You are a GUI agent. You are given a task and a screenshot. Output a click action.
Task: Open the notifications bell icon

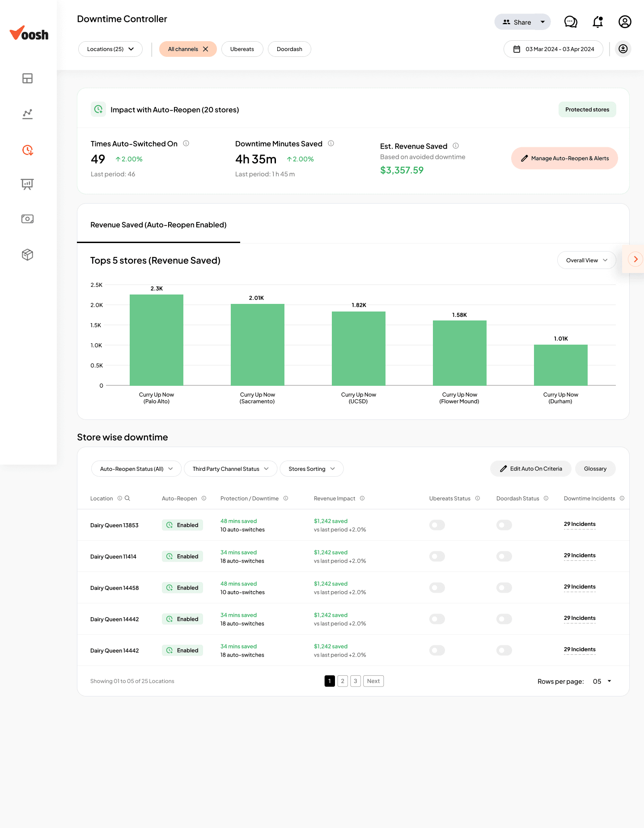click(598, 22)
